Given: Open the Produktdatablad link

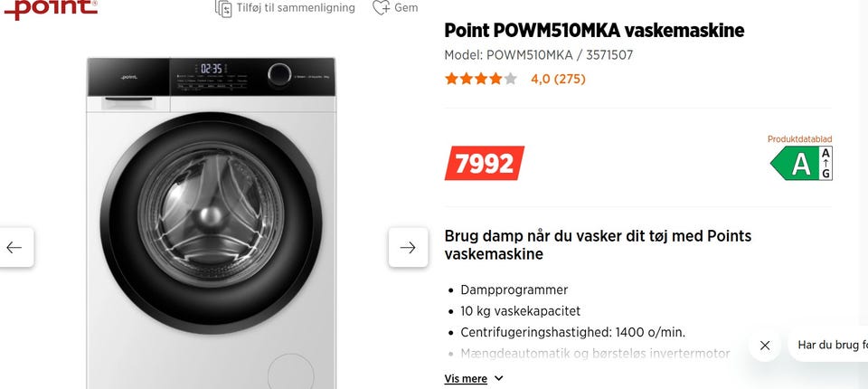Looking at the screenshot, I should click(x=799, y=139).
